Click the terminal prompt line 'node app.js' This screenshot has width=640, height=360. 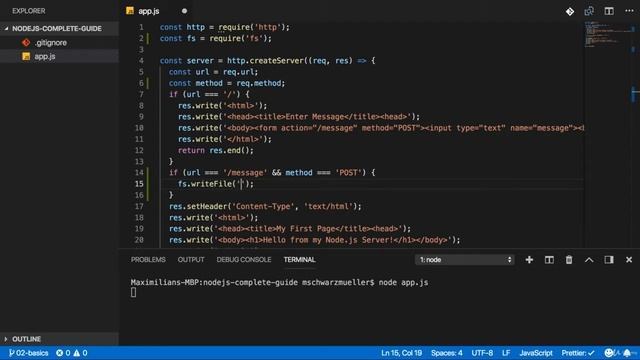click(x=280, y=282)
